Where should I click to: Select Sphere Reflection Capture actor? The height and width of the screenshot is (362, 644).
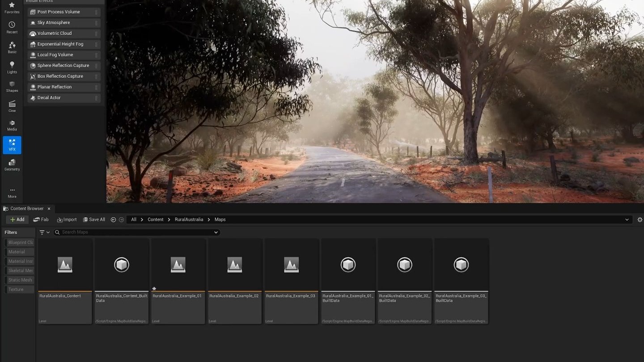[x=64, y=66]
